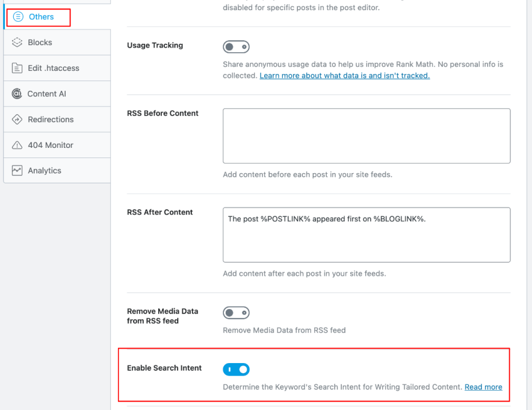532x410 pixels.
Task: Click the 404 Monitor warning triangle icon
Action: pyautogui.click(x=16, y=145)
